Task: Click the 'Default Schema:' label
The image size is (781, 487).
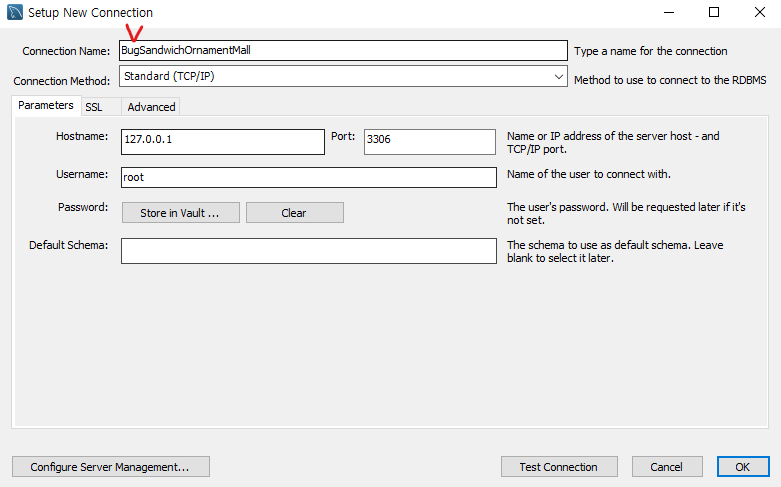Action: pyautogui.click(x=69, y=245)
